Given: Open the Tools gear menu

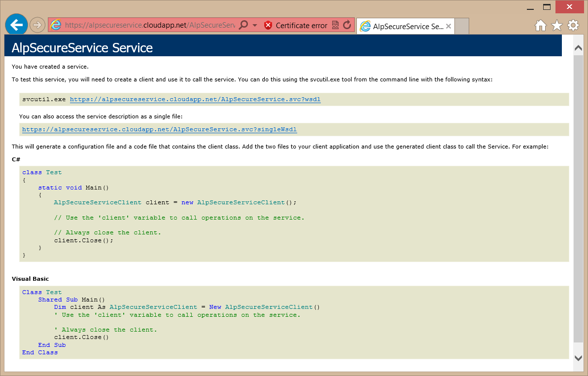Looking at the screenshot, I should click(573, 26).
